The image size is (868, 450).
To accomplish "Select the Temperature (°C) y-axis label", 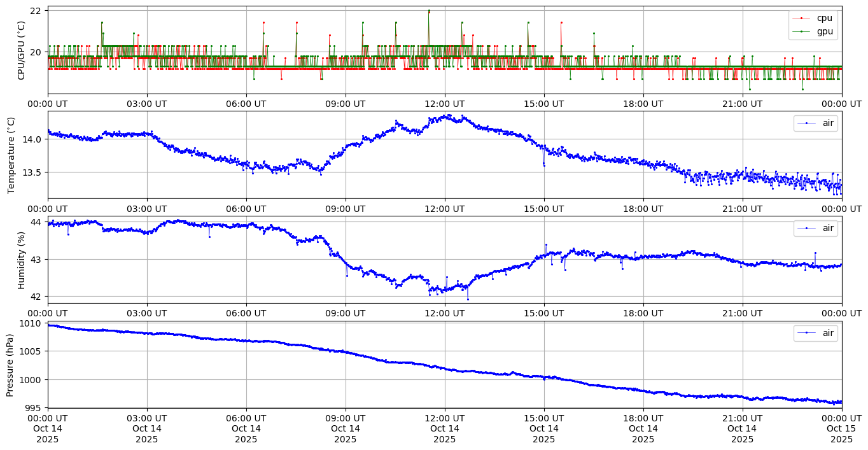I will (x=11, y=155).
